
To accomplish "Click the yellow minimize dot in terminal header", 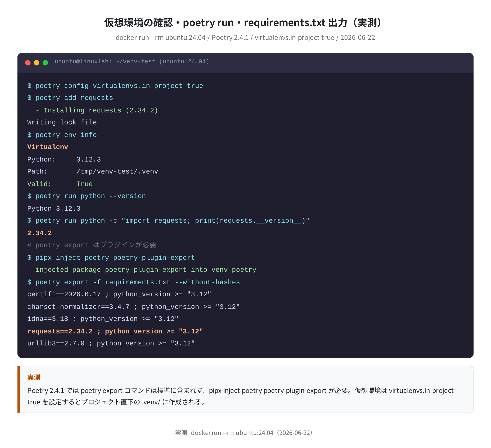I will point(37,63).
